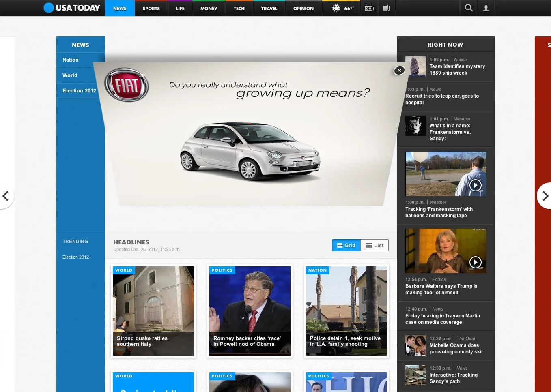Go to previous section with left arrow
The height and width of the screenshot is (392, 551).
(x=6, y=196)
